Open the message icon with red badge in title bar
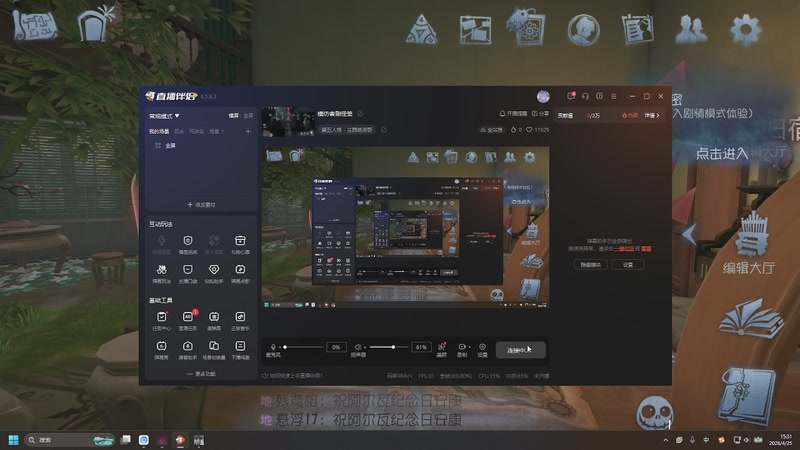The width and height of the screenshot is (800, 450). (x=571, y=96)
